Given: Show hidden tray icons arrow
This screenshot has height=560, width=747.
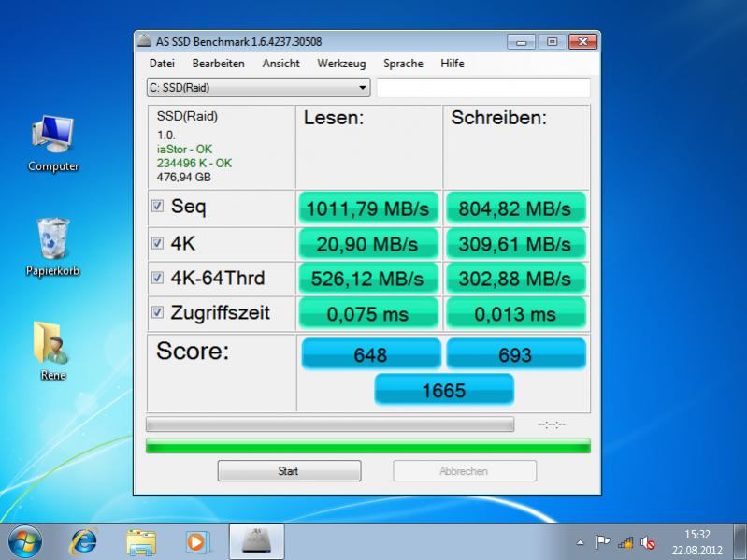Looking at the screenshot, I should point(580,542).
